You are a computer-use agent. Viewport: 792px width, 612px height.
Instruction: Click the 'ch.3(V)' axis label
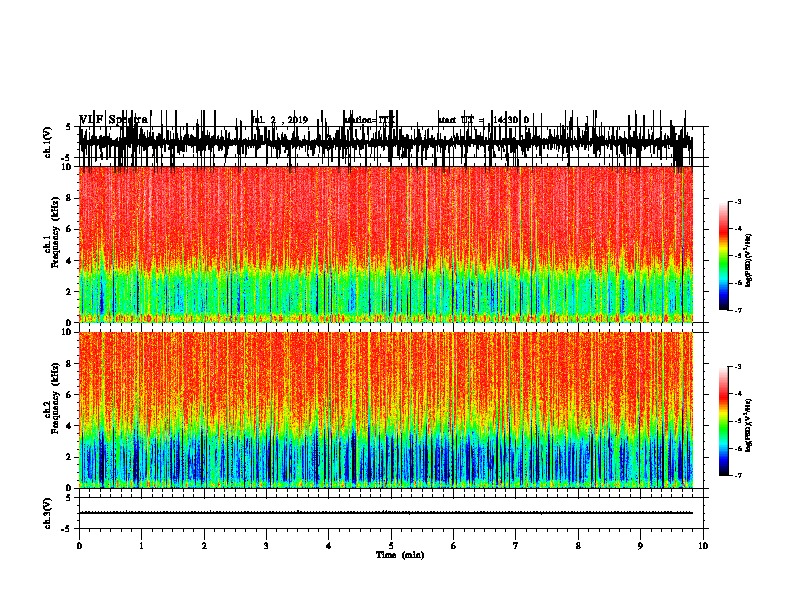(x=47, y=513)
